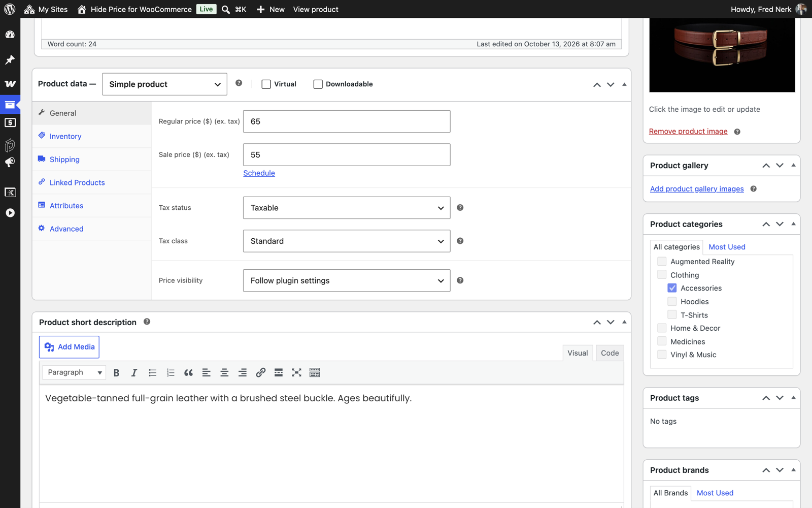This screenshot has height=508, width=812.
Task: Check the Vinyl & Music category
Action: coord(662,355)
